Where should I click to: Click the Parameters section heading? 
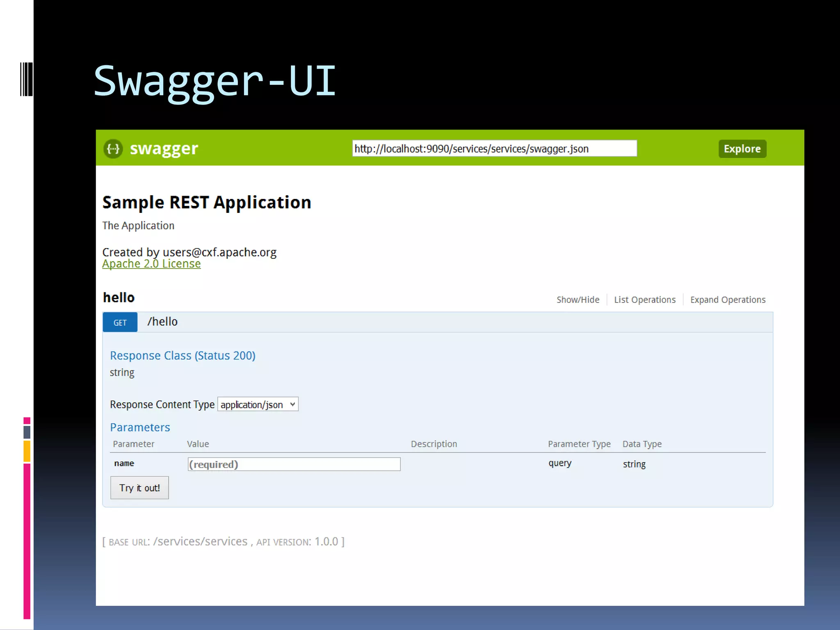point(140,427)
